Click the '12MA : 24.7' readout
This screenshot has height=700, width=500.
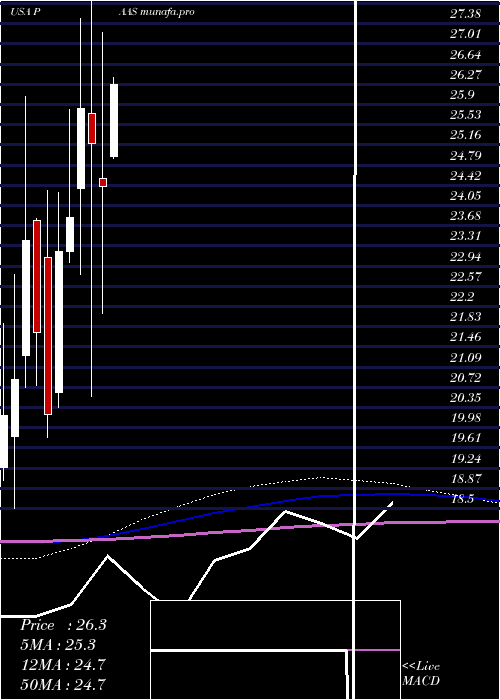(63, 665)
